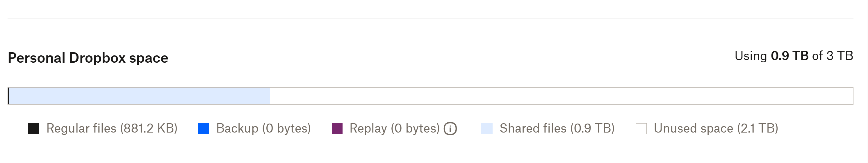
Task: Click the Replay info icon
Action: [x=450, y=128]
